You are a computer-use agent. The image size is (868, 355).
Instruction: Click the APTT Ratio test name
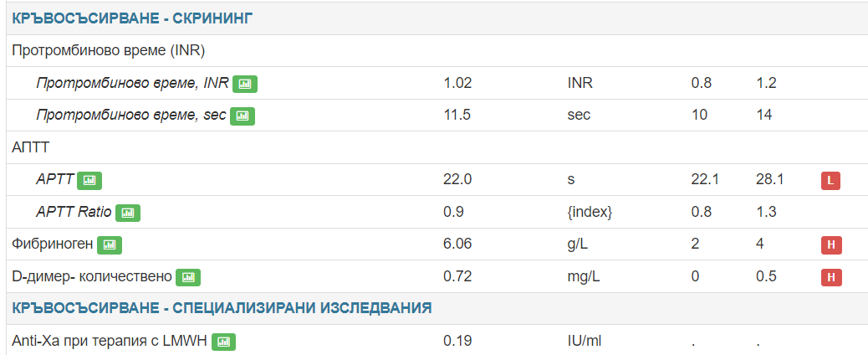pos(74,213)
